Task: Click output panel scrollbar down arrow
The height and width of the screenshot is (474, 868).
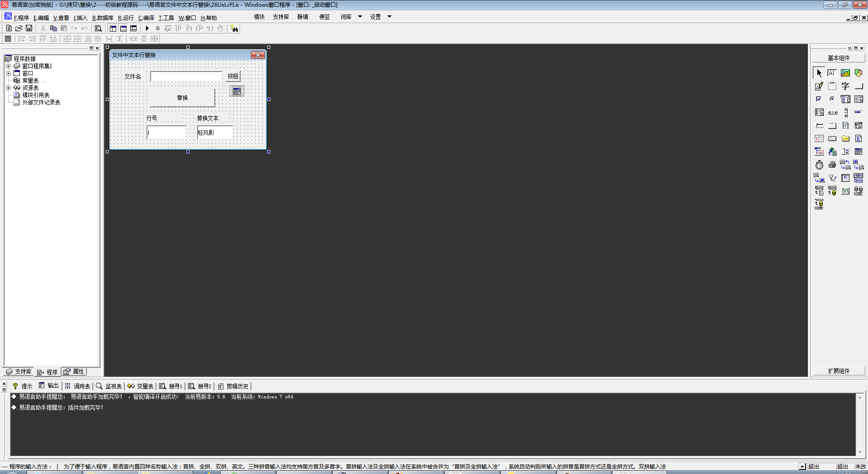Action: 860,452
